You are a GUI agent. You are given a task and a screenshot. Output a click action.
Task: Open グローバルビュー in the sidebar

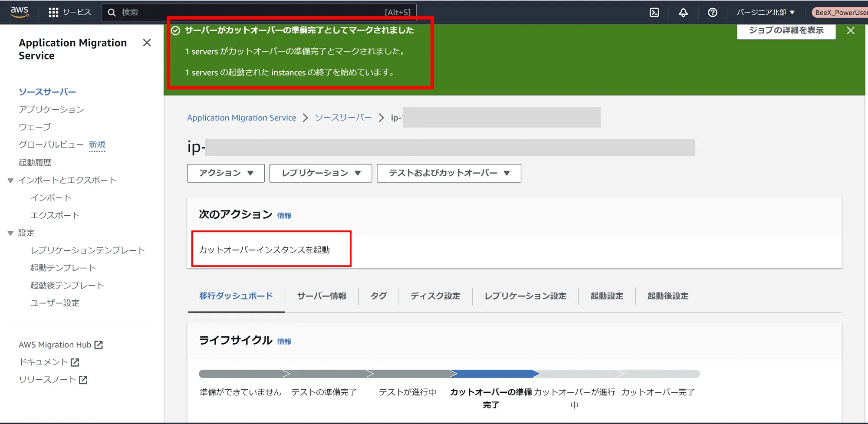[x=51, y=145]
